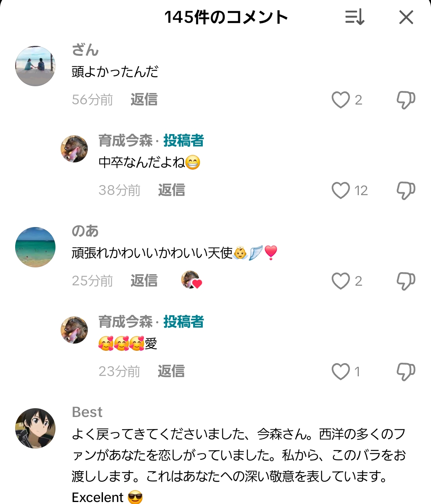The width and height of the screenshot is (431, 504).
Task: Heart the 愛 reply from 育成今森
Action: (340, 372)
